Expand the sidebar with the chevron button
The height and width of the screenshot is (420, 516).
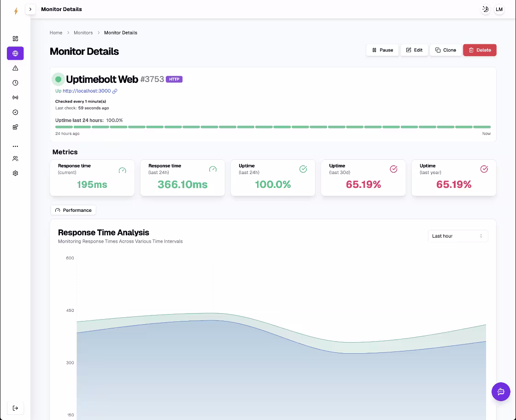click(x=30, y=9)
